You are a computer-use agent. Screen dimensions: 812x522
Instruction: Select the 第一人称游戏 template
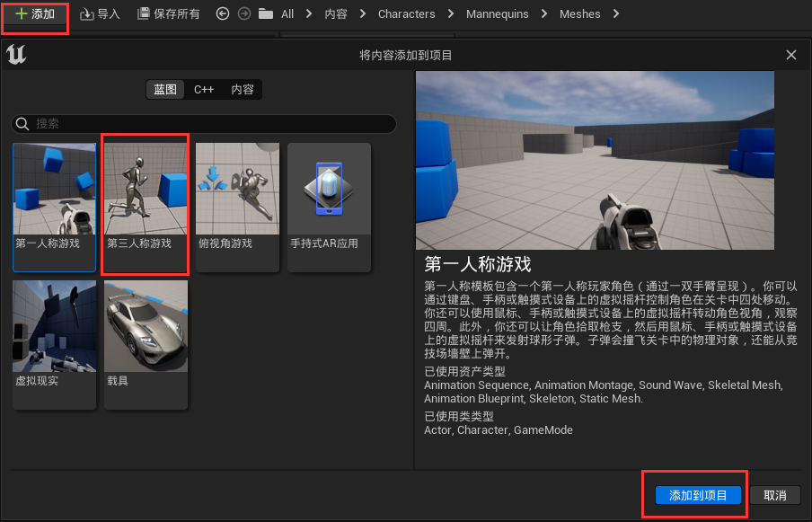click(x=55, y=208)
